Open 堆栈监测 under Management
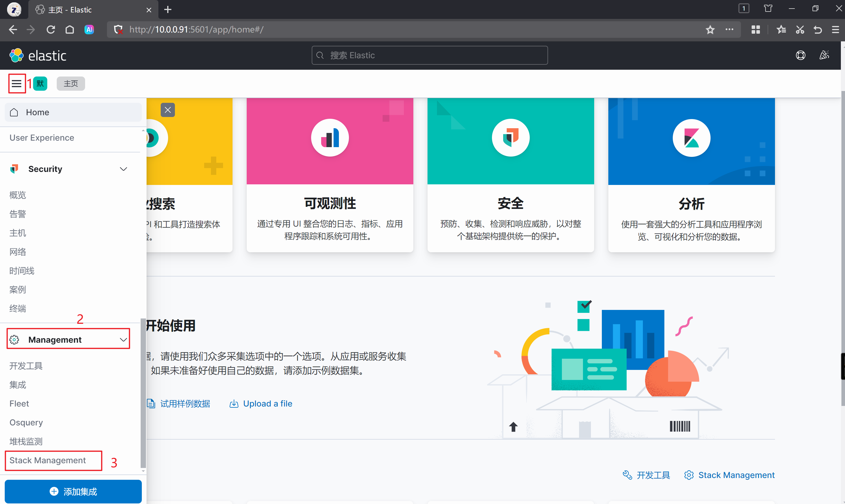 tap(26, 441)
